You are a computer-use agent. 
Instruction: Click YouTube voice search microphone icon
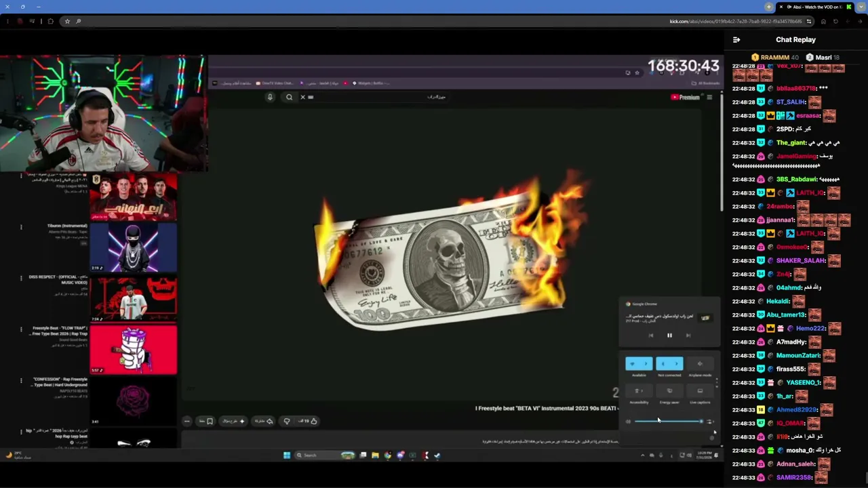coord(270,97)
